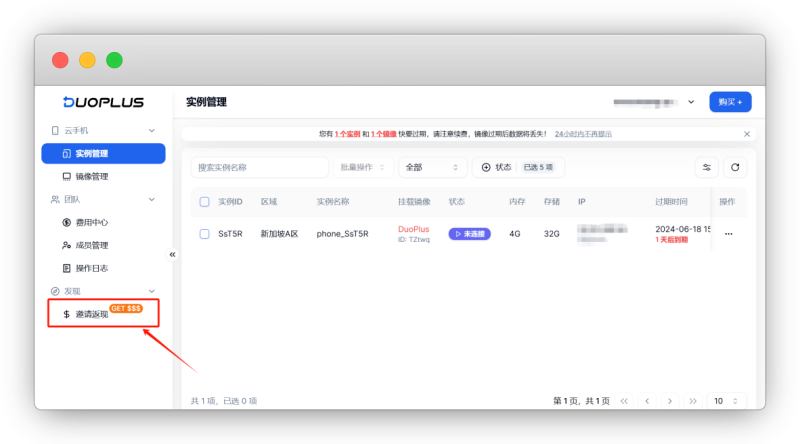Click the GET $$$ badge

coord(126,308)
